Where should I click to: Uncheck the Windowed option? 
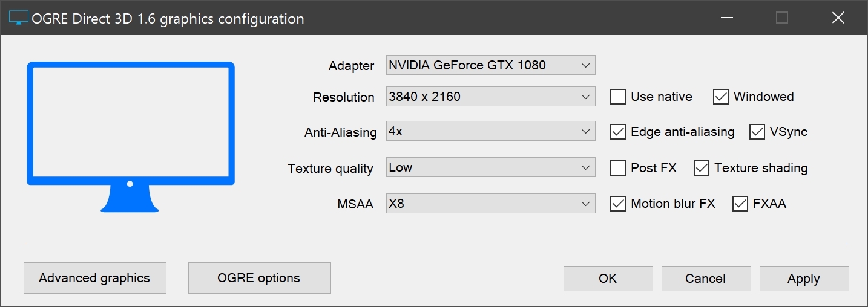point(721,97)
